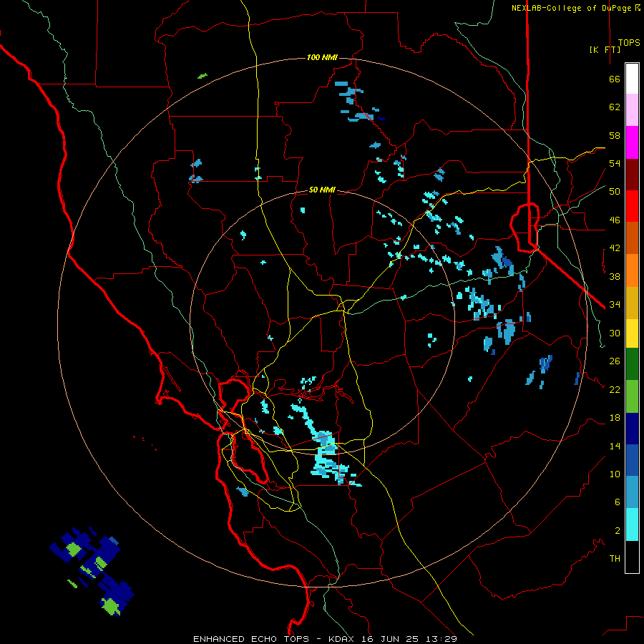
Task: Select the light blue legend swatch
Action: pos(632,492)
